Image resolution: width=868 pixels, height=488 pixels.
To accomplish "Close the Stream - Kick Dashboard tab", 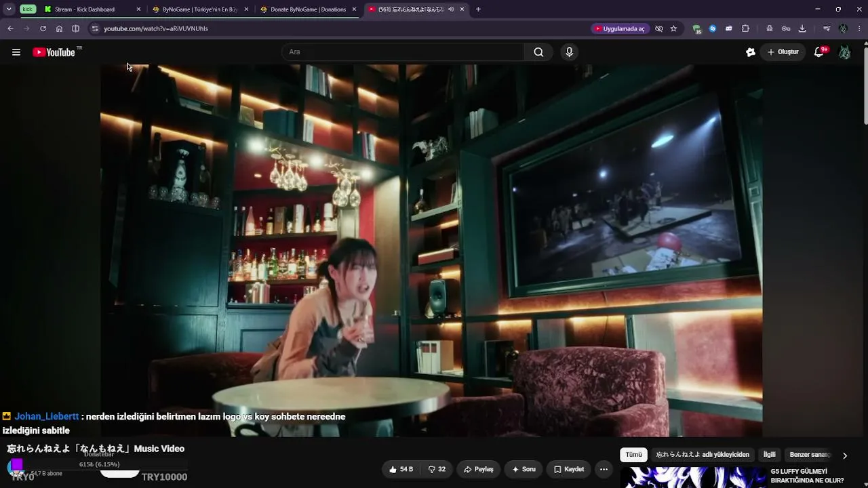I will pos(138,9).
